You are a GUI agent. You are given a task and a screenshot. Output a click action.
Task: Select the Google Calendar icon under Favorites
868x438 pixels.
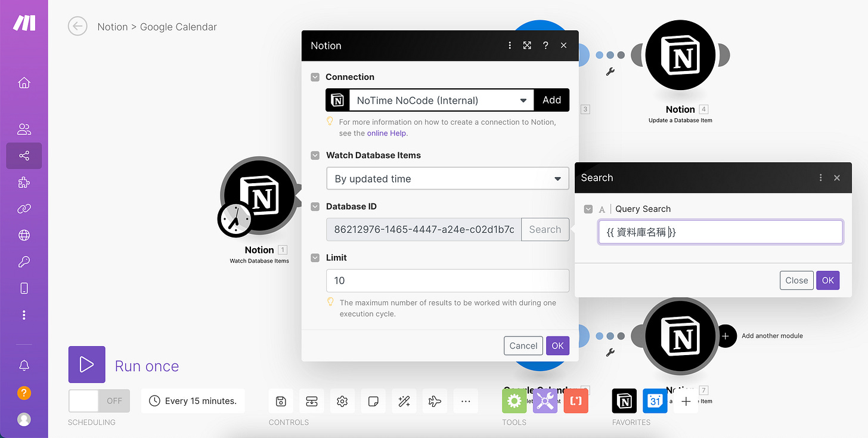pos(655,401)
